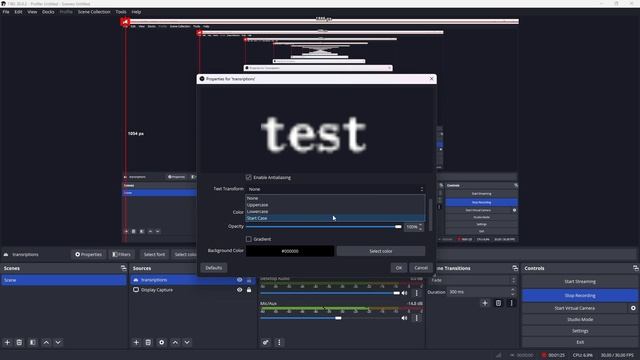Open the Scene Collection menu
The image size is (640, 360).
point(94,12)
